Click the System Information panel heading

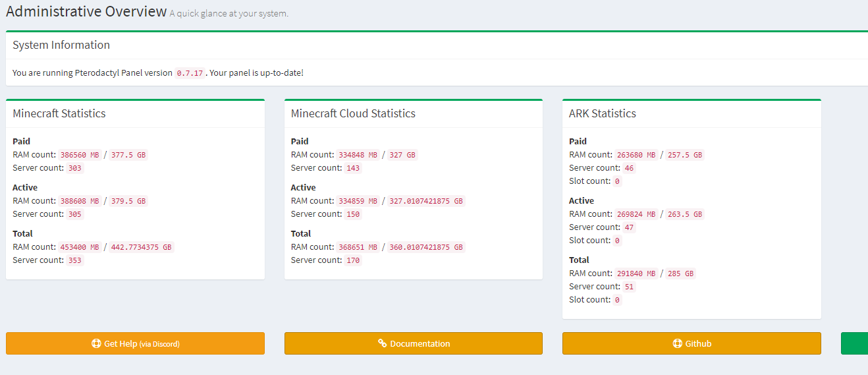click(61, 45)
